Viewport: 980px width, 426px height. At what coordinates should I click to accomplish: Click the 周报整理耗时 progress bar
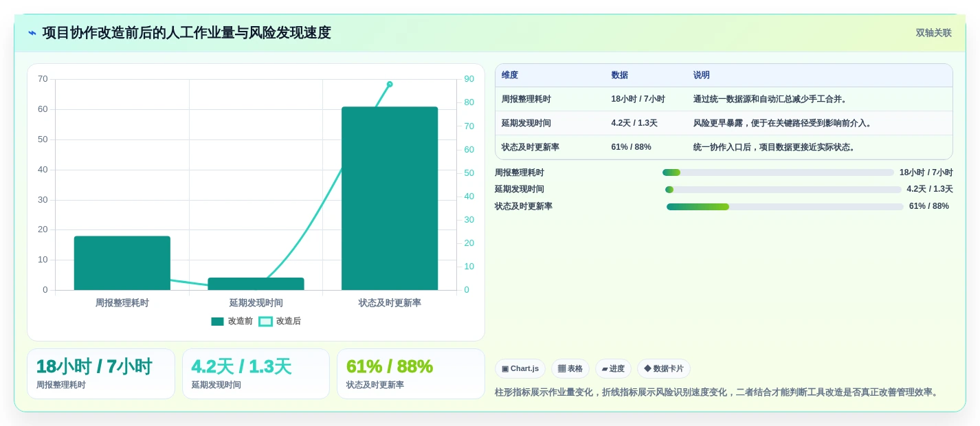point(778,172)
